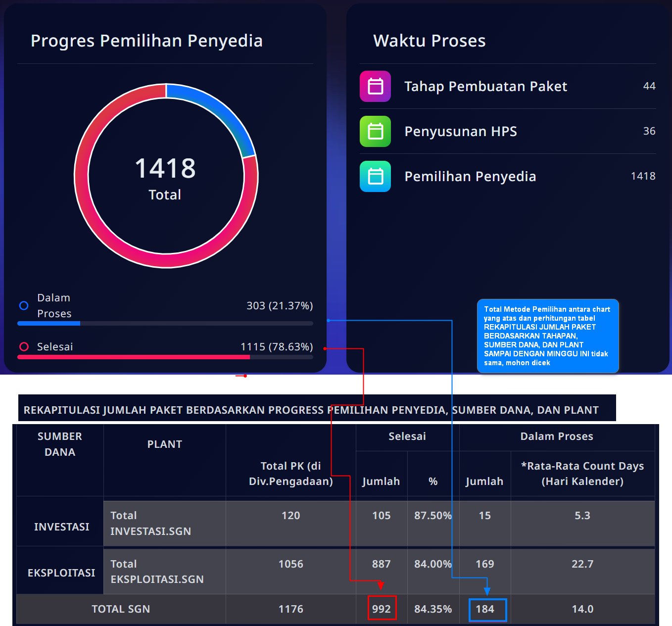
Task: Select the Total INVESTASI.SGN row
Action: (150, 523)
